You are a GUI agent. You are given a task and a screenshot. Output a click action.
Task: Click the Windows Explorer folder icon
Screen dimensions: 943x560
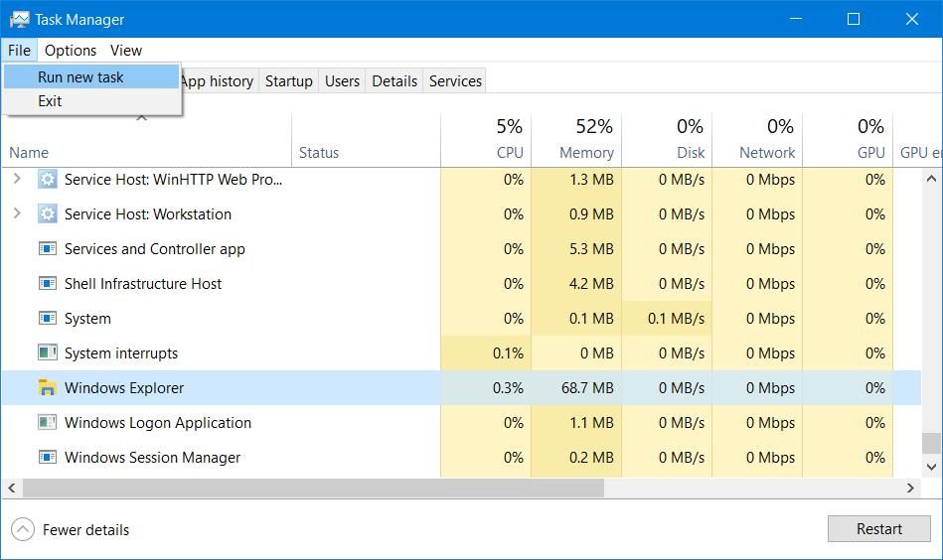(x=48, y=387)
